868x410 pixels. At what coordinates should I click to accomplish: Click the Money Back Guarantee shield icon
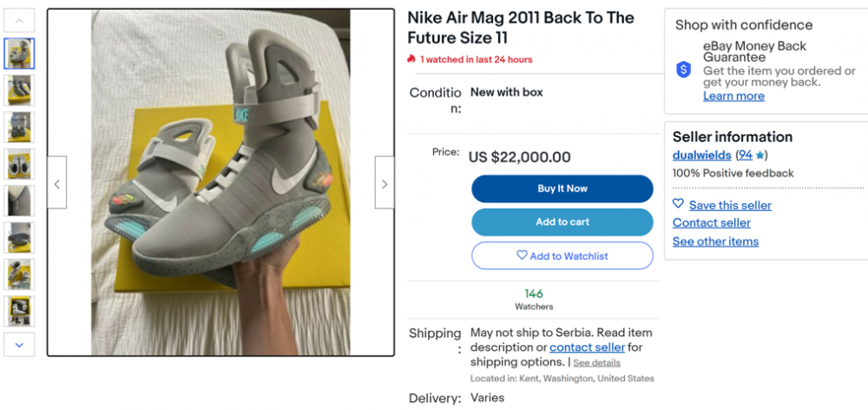(x=684, y=69)
